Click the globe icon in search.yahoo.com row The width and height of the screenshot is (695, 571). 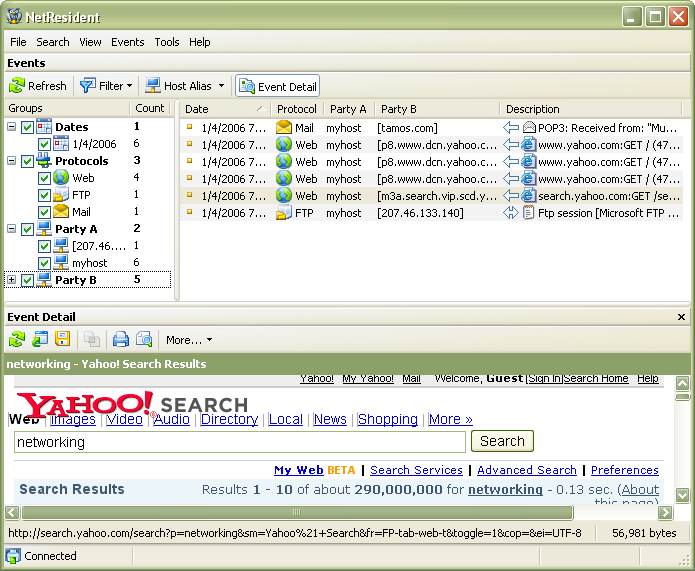pyautogui.click(x=284, y=196)
